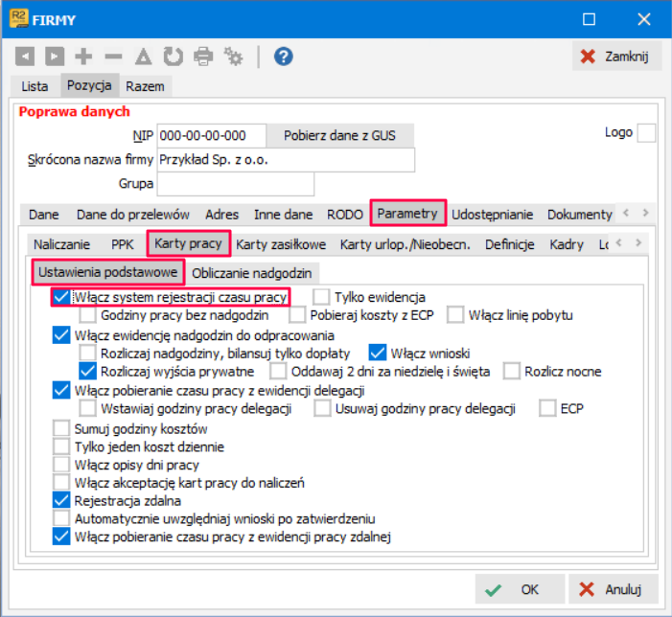Check Godziny pracy bez nadgodzin

click(x=88, y=314)
